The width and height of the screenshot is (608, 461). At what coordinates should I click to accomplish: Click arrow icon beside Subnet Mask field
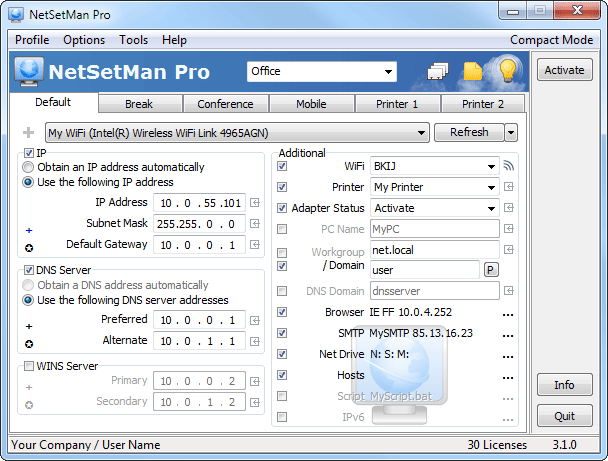click(x=255, y=224)
